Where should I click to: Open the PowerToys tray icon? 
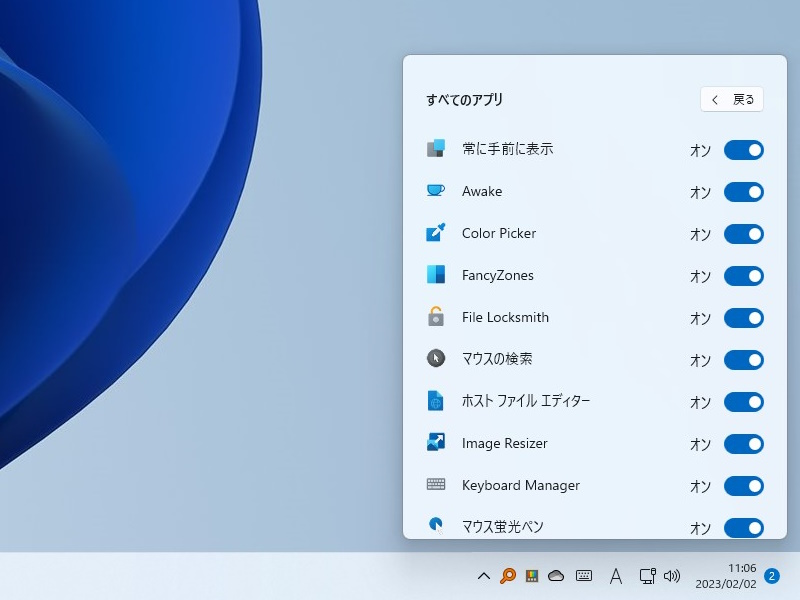(x=532, y=576)
